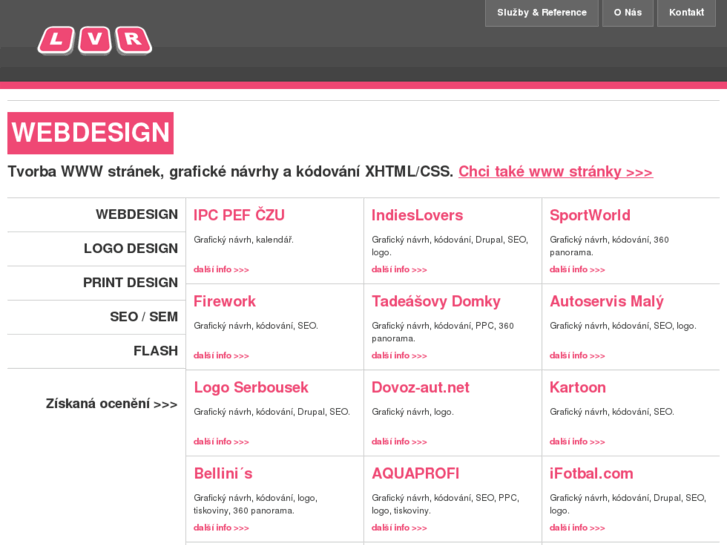Click 'další info' under AQUAPROFI
The image size is (727, 545).
399,528
